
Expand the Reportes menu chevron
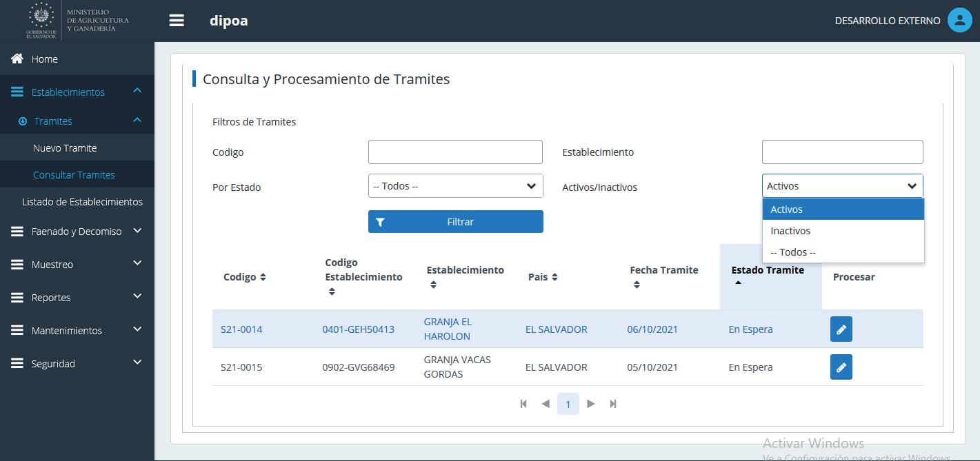[137, 296]
